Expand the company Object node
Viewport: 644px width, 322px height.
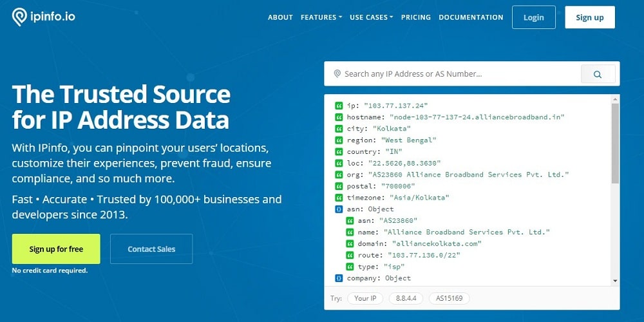[339, 278]
